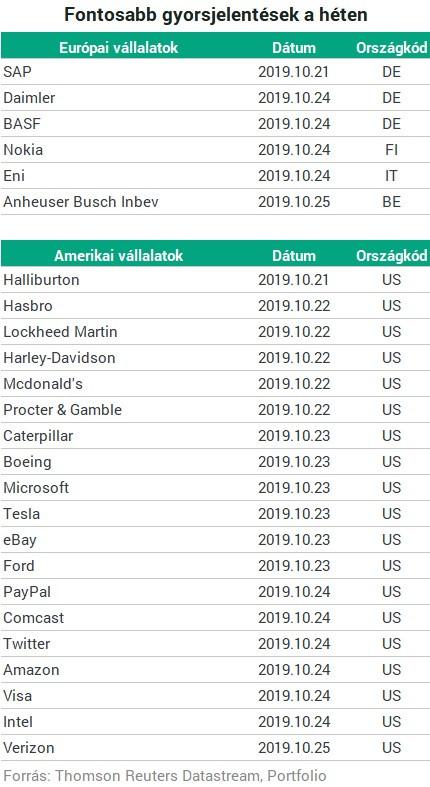Click the Daimler company name
The height and width of the screenshot is (787, 430).
[x=29, y=98]
